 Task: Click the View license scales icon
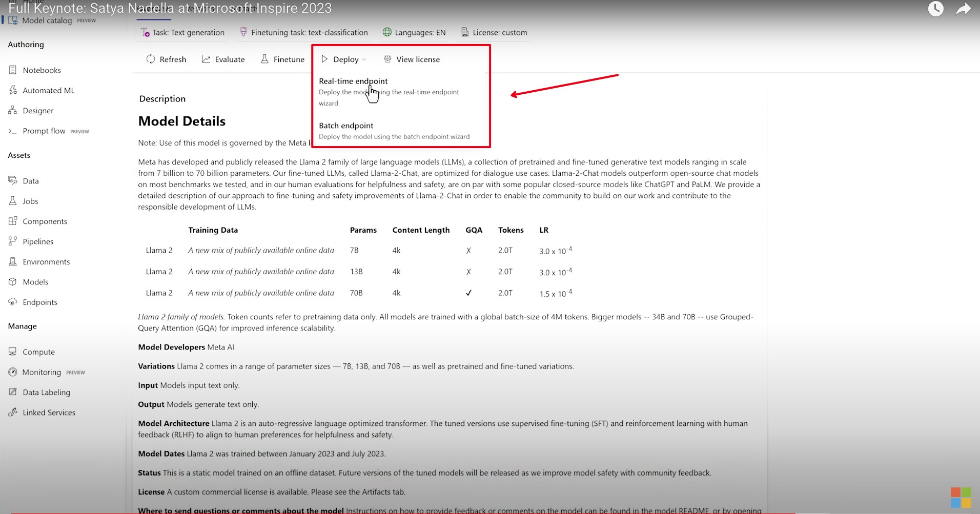pyautogui.click(x=387, y=59)
